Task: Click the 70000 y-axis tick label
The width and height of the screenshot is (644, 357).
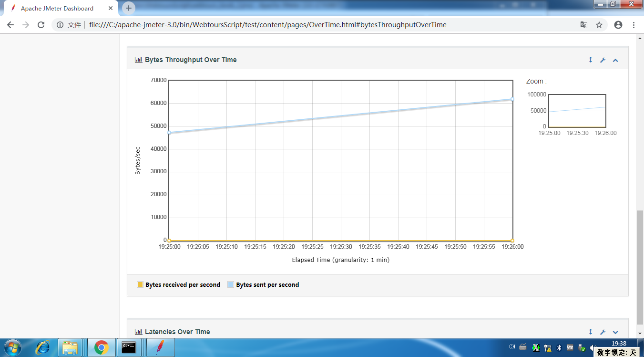Action: pos(158,80)
